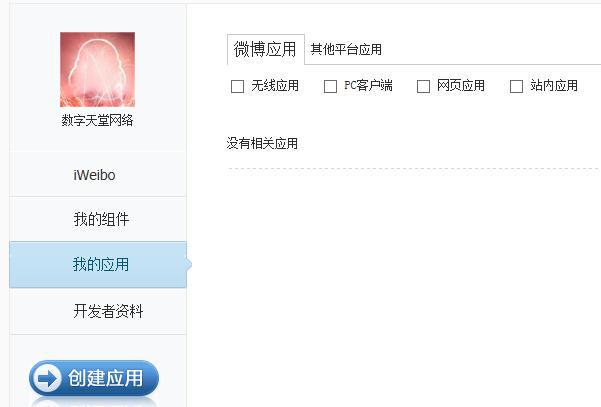Image resolution: width=601 pixels, height=407 pixels.
Task: Click the pink headphone avatar image
Action: (97, 69)
